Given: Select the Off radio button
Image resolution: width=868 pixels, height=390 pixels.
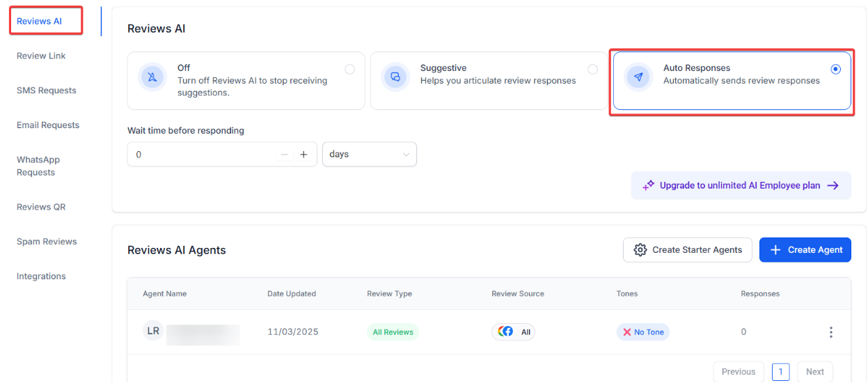Looking at the screenshot, I should pos(349,69).
